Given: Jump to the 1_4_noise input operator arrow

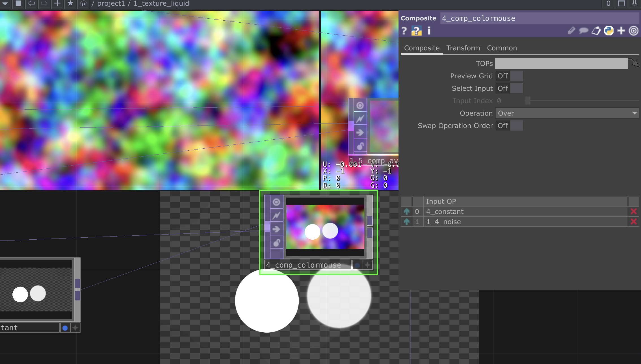Looking at the screenshot, I should pyautogui.click(x=406, y=222).
